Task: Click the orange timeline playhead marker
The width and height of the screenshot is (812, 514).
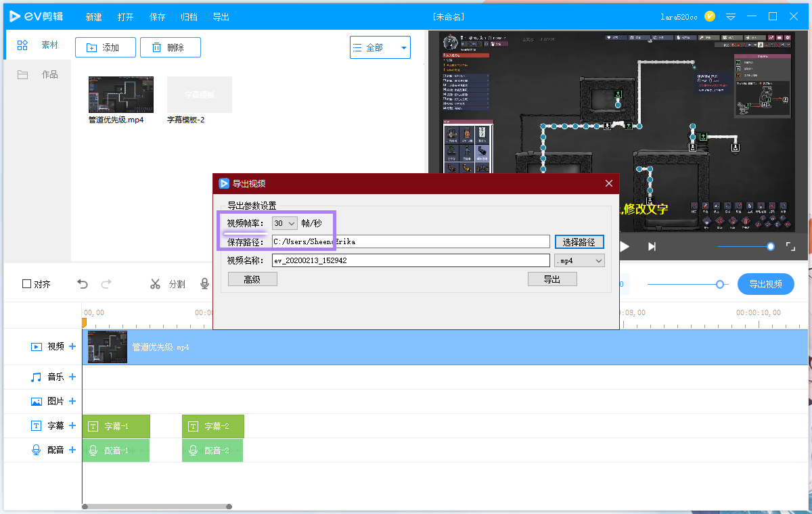Action: (84, 323)
